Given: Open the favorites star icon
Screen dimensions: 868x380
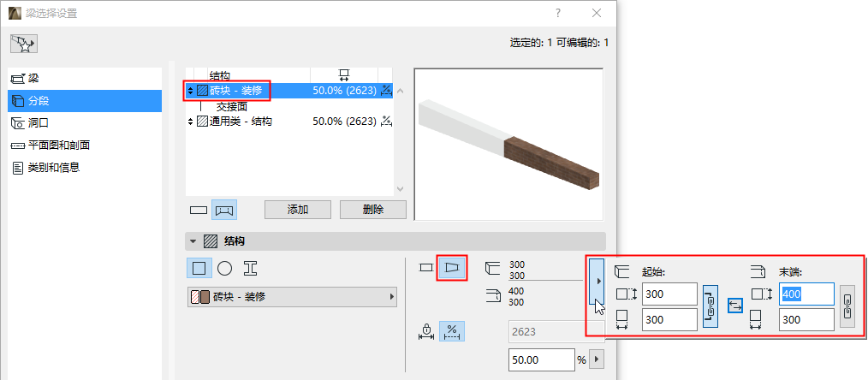Looking at the screenshot, I should pos(24,43).
